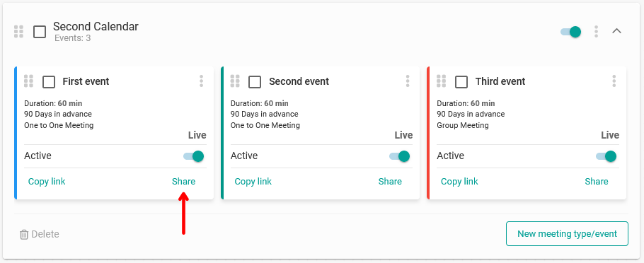Open First event three-dot options menu
The image size is (644, 263).
[x=201, y=81]
